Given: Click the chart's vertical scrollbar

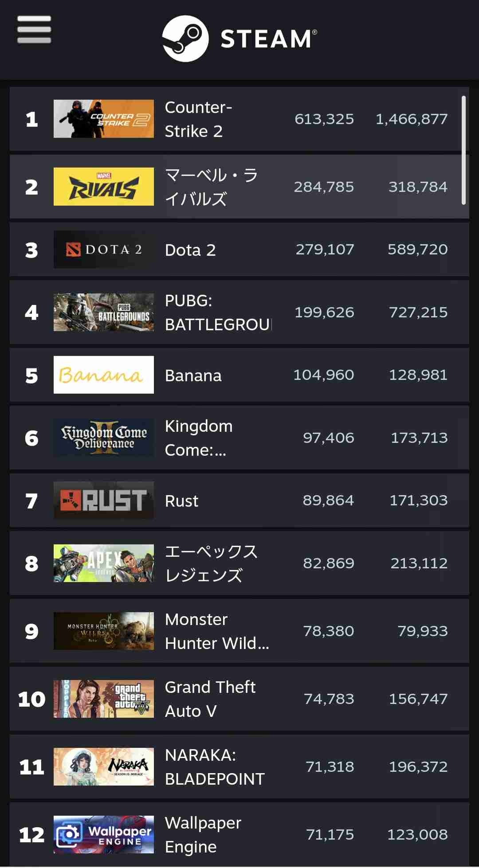Looking at the screenshot, I should (463, 150).
